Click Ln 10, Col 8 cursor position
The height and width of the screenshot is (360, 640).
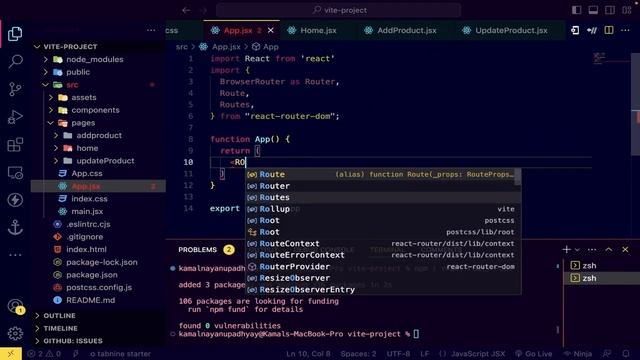coord(308,354)
